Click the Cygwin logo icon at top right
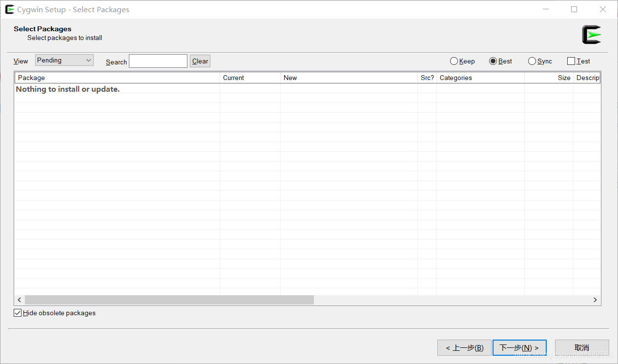618x364 pixels. point(591,34)
